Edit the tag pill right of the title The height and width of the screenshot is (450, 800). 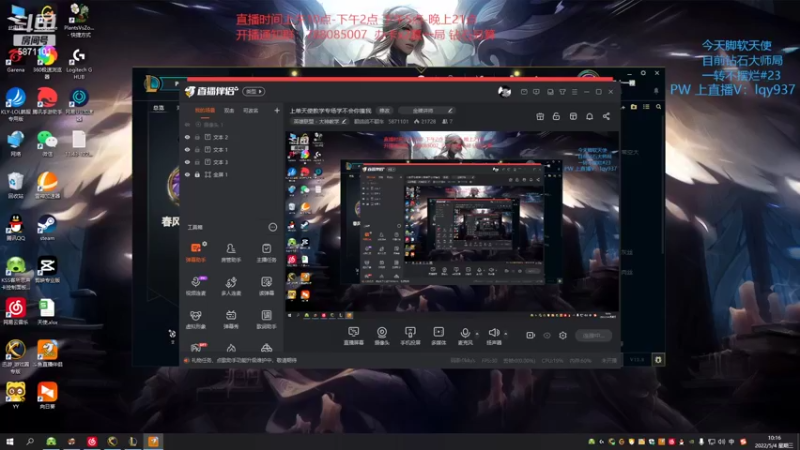point(427,110)
